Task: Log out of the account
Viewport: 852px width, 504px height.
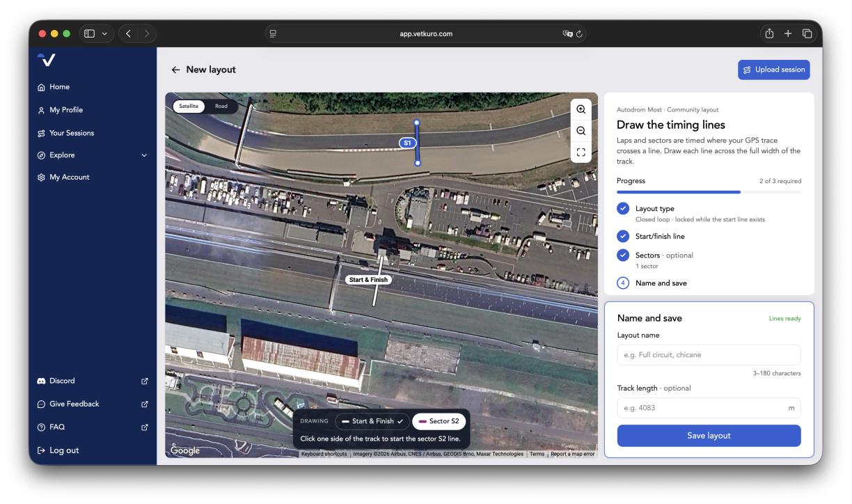Action: click(58, 450)
